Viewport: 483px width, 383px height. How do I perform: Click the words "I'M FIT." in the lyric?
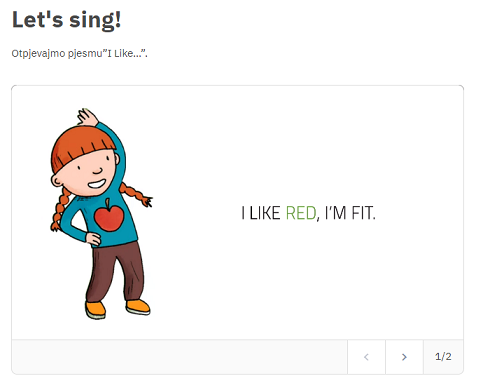coord(350,213)
